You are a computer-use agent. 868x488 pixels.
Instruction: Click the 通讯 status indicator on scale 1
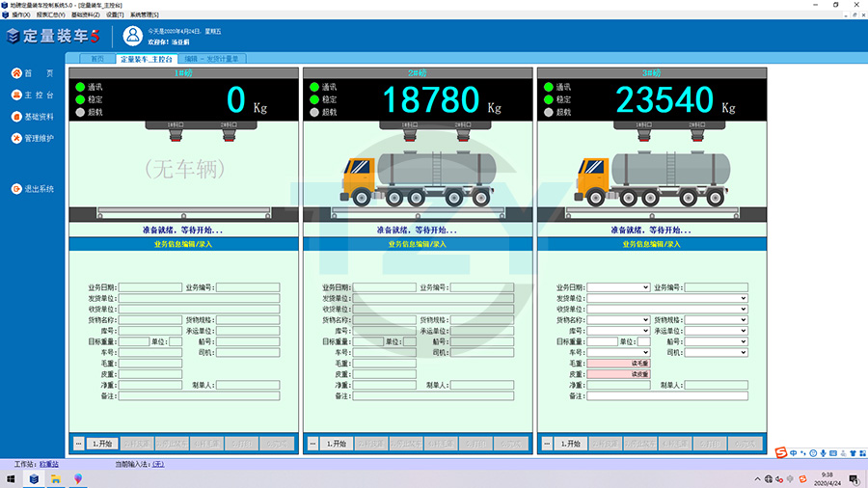81,87
